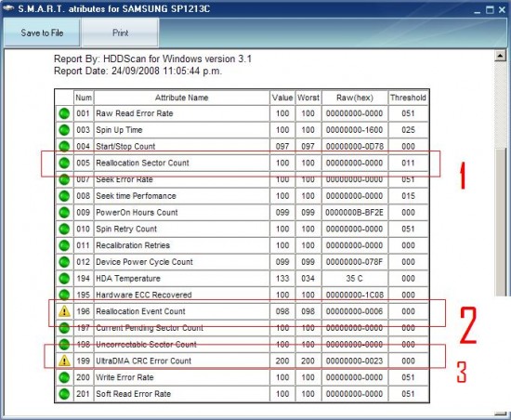Click the scrollbar up arrow
The height and width of the screenshot is (420, 511).
click(500, 56)
